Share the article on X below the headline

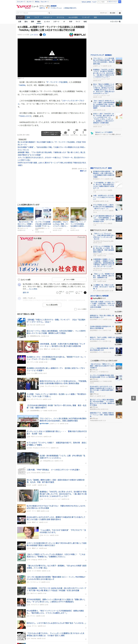[x=41, y=35]
